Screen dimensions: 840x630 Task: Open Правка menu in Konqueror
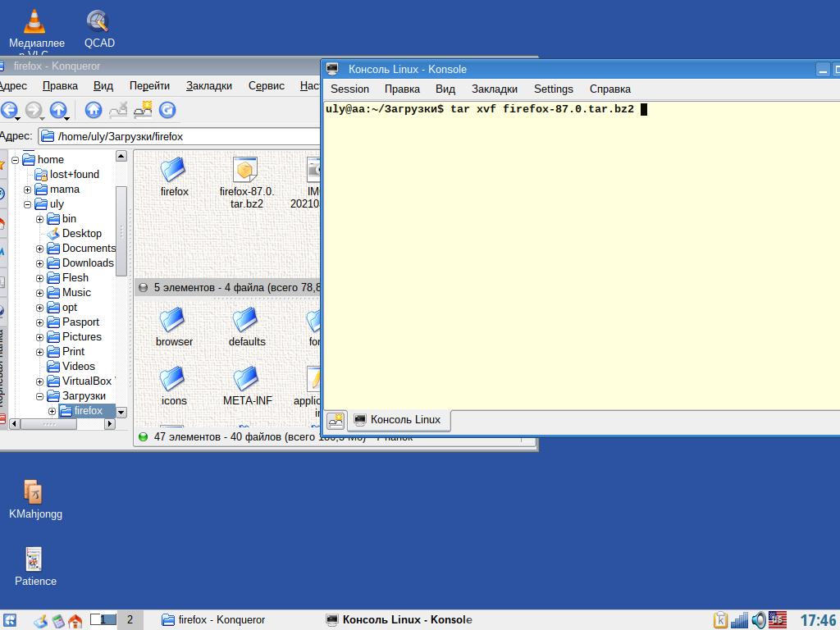click(x=60, y=85)
